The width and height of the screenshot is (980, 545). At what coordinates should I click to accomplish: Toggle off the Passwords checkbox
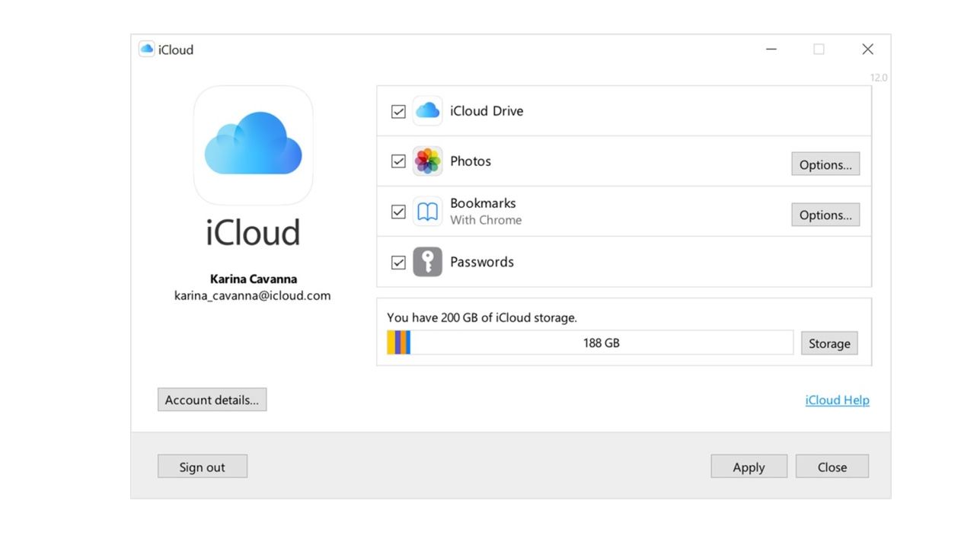tap(397, 261)
